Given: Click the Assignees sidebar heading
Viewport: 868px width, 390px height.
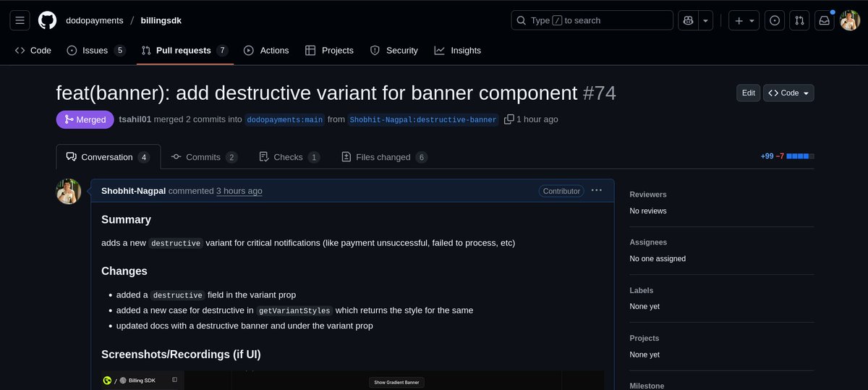Looking at the screenshot, I should (648, 242).
